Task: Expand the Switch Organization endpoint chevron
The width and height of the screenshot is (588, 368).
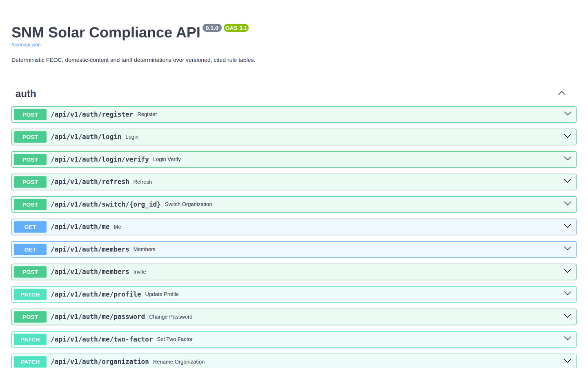Action: pos(568,204)
